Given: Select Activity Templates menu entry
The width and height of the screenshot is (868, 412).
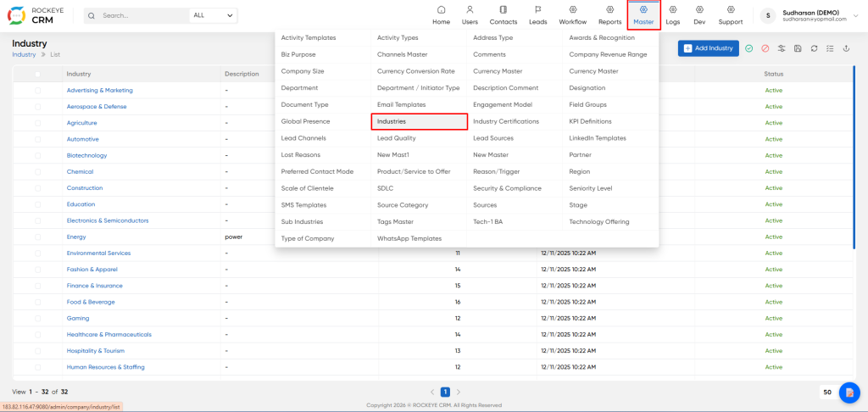Looking at the screenshot, I should 309,37.
